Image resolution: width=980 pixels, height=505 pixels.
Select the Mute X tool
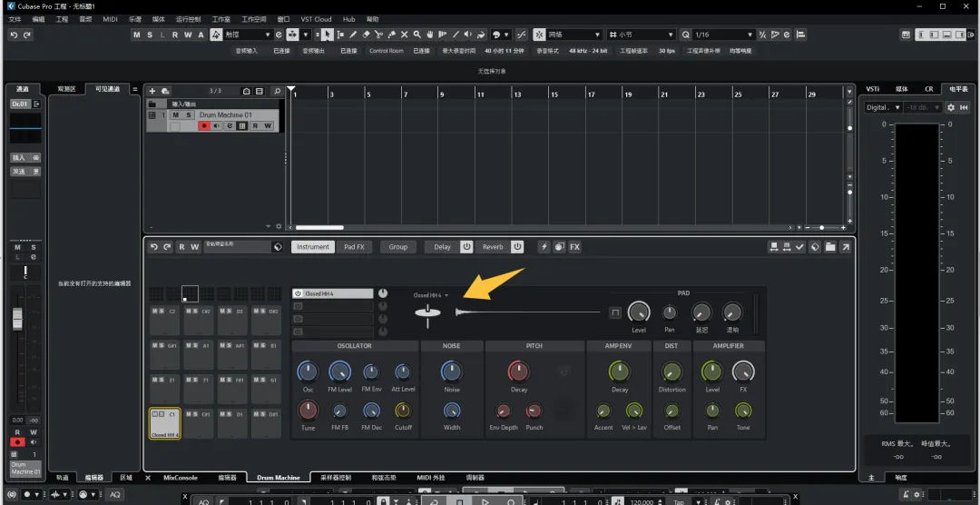coord(405,35)
